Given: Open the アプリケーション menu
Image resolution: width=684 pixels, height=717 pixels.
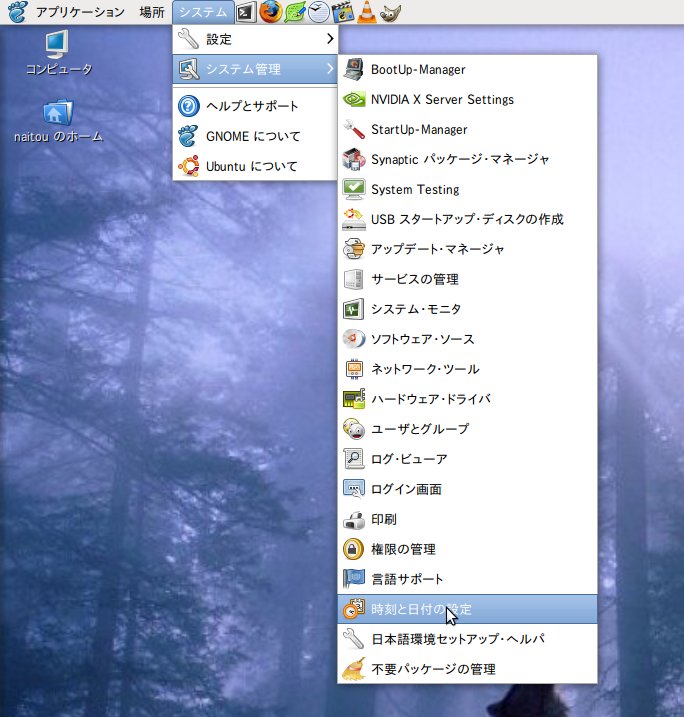Looking at the screenshot, I should click(80, 12).
